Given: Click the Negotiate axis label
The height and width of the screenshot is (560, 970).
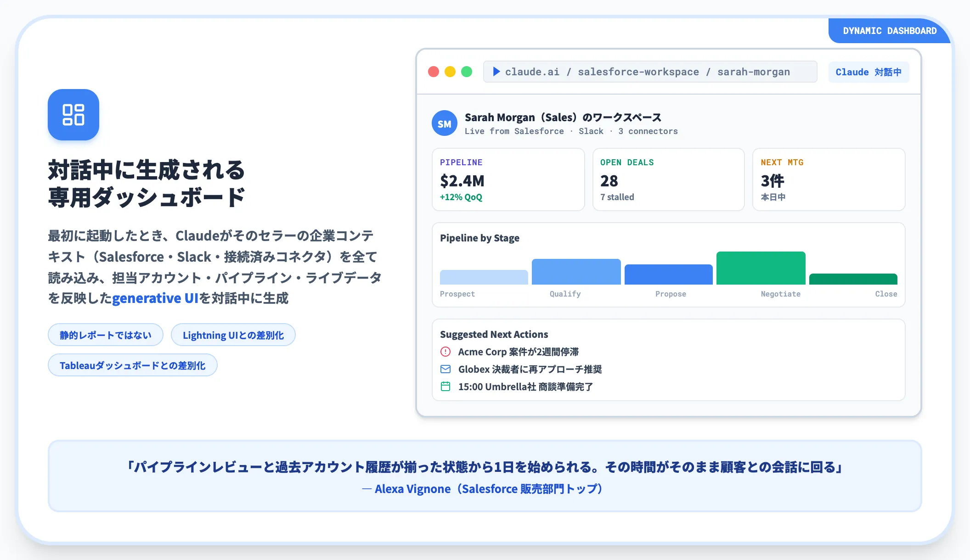Looking at the screenshot, I should click(781, 294).
